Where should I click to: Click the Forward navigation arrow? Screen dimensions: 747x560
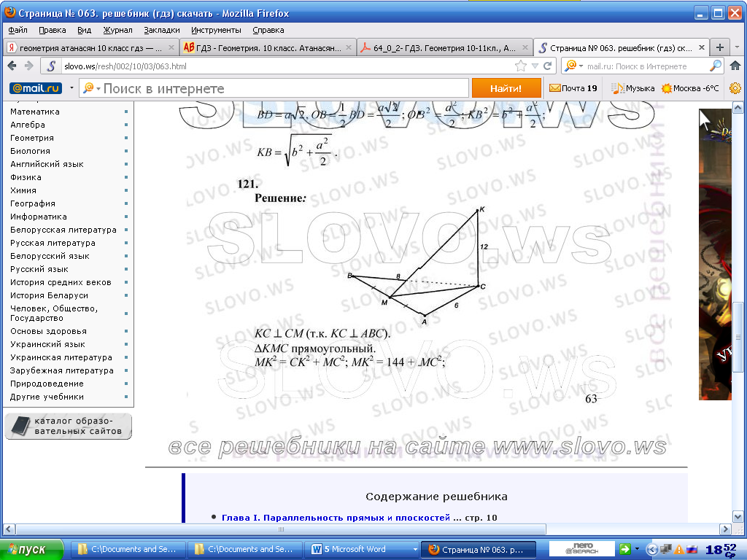(x=29, y=66)
